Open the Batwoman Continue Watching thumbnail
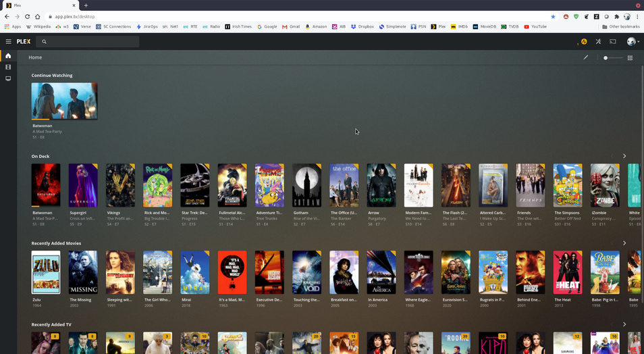The width and height of the screenshot is (644, 354). click(x=65, y=101)
